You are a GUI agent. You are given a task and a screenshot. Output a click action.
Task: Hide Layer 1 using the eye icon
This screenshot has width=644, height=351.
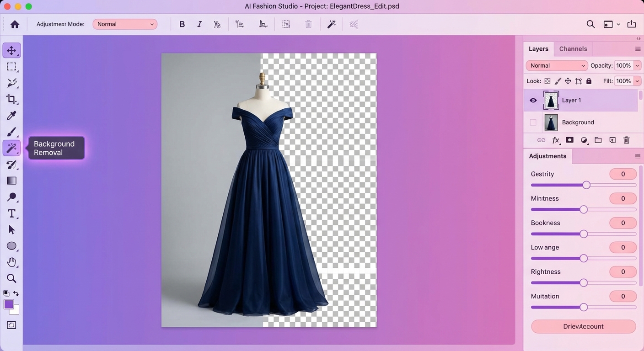533,101
